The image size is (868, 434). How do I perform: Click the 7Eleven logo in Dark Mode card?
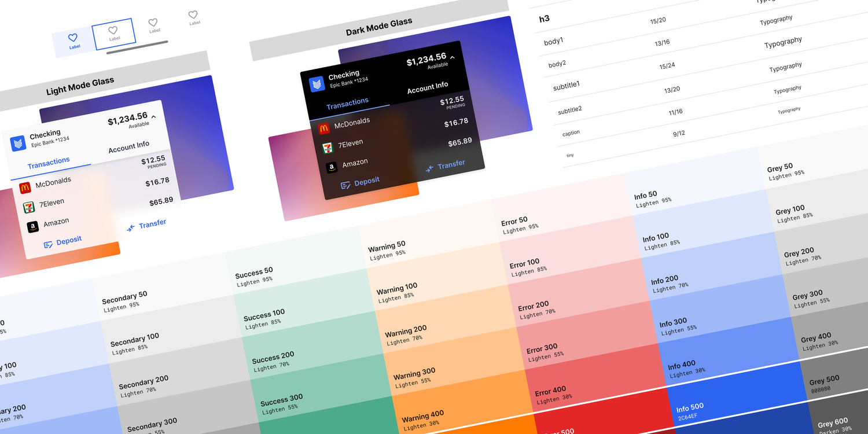tap(328, 148)
